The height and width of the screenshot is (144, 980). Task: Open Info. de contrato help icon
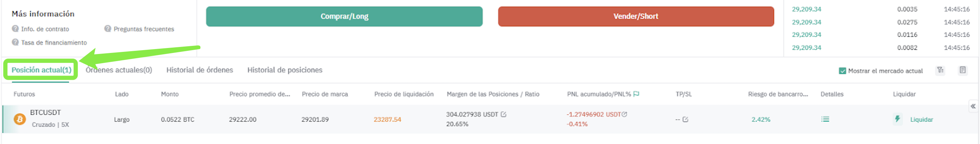tap(15, 29)
